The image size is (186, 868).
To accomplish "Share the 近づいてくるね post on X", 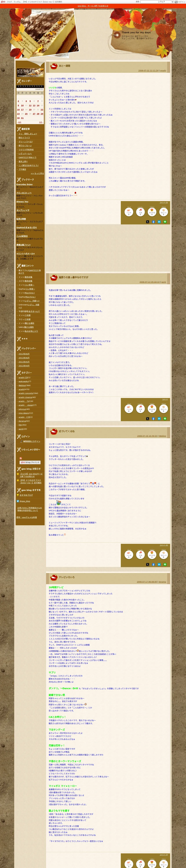I will 147,564.
